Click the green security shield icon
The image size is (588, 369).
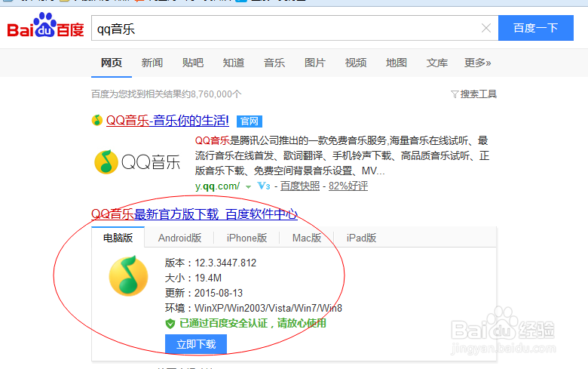[x=170, y=324]
